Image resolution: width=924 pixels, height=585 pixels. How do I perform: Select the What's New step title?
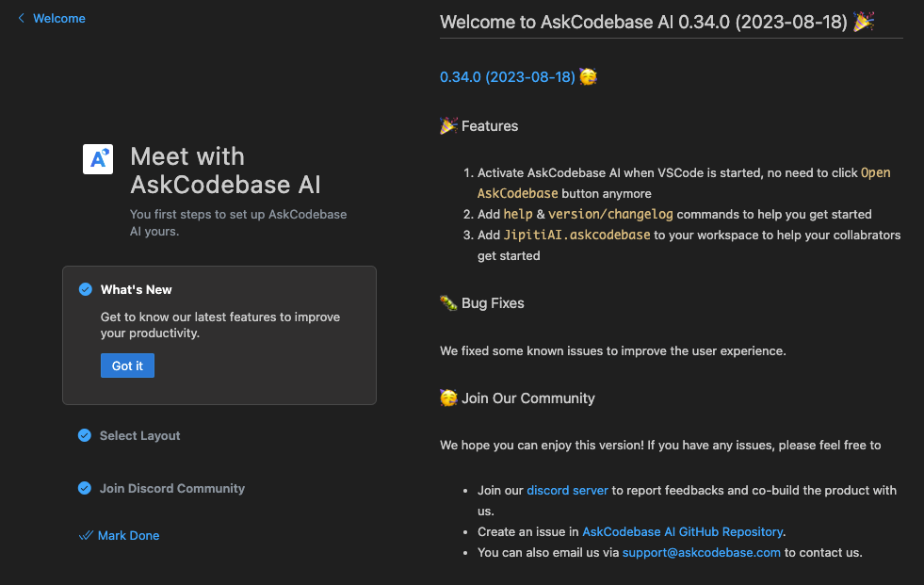coord(137,289)
